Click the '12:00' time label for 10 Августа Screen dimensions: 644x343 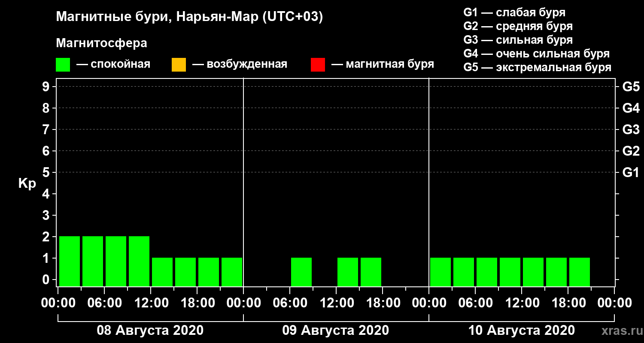click(x=522, y=303)
